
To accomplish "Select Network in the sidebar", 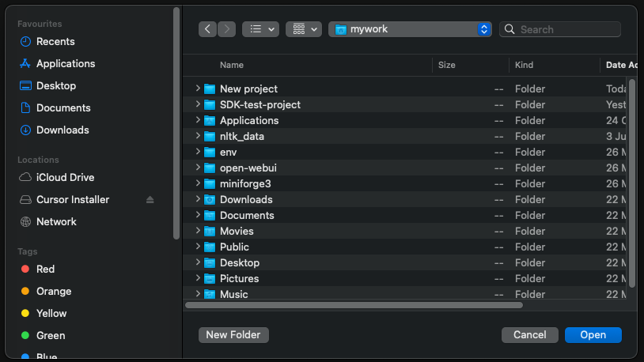I will click(56, 221).
